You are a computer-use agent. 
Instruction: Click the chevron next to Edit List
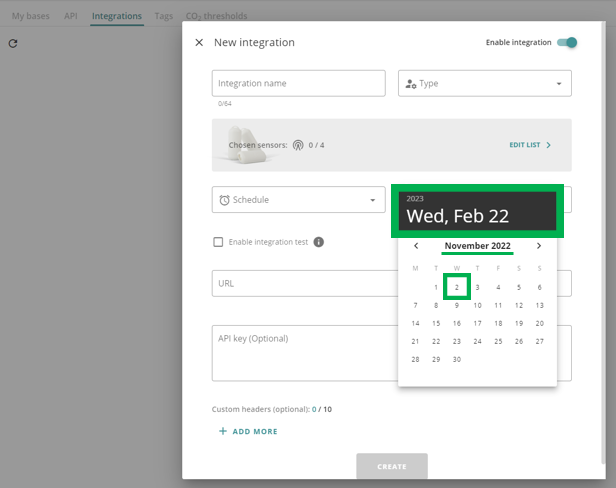click(549, 145)
